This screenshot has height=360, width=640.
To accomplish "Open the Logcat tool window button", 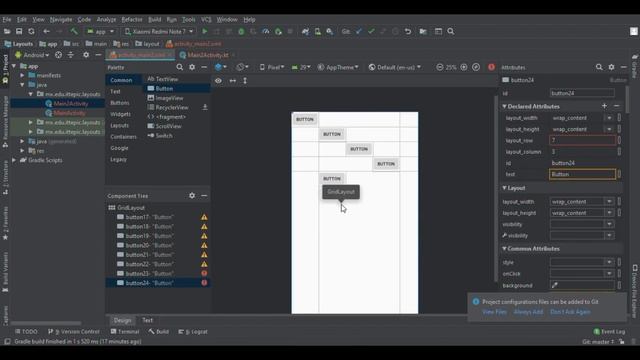I will pyautogui.click(x=193, y=332).
